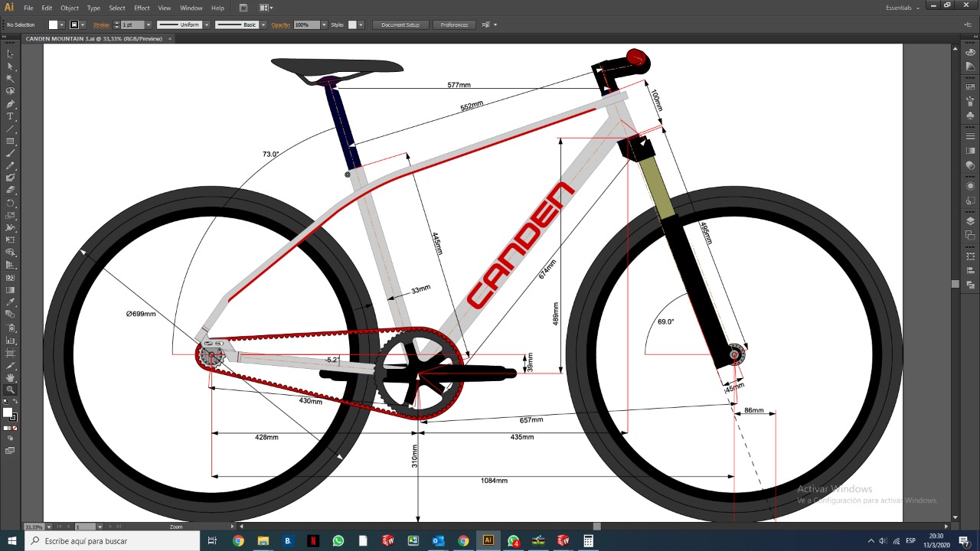Select the Pen tool
Image resolution: width=980 pixels, height=551 pixels.
click(10, 104)
